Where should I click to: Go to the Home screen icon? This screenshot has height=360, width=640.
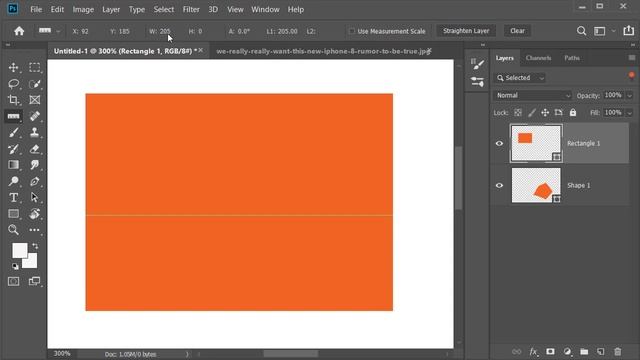point(19,31)
